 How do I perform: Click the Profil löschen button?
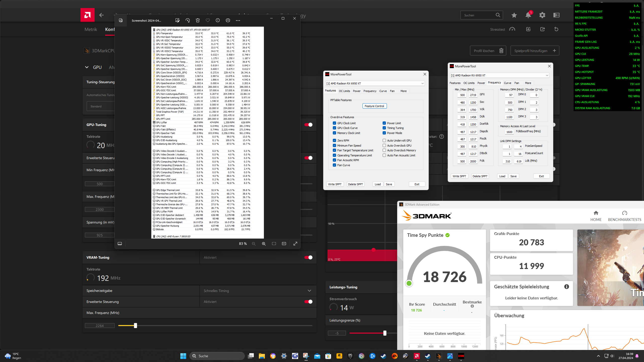[x=488, y=51]
